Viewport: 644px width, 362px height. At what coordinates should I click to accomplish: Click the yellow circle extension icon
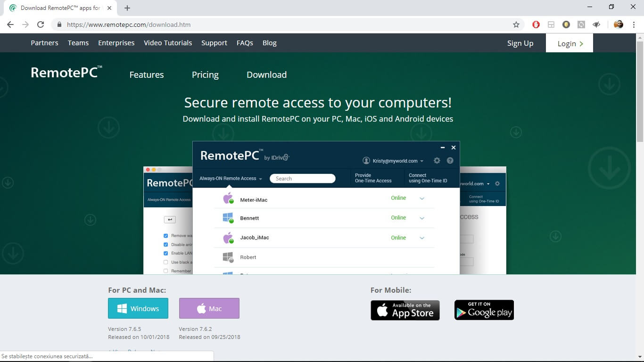pos(566,25)
